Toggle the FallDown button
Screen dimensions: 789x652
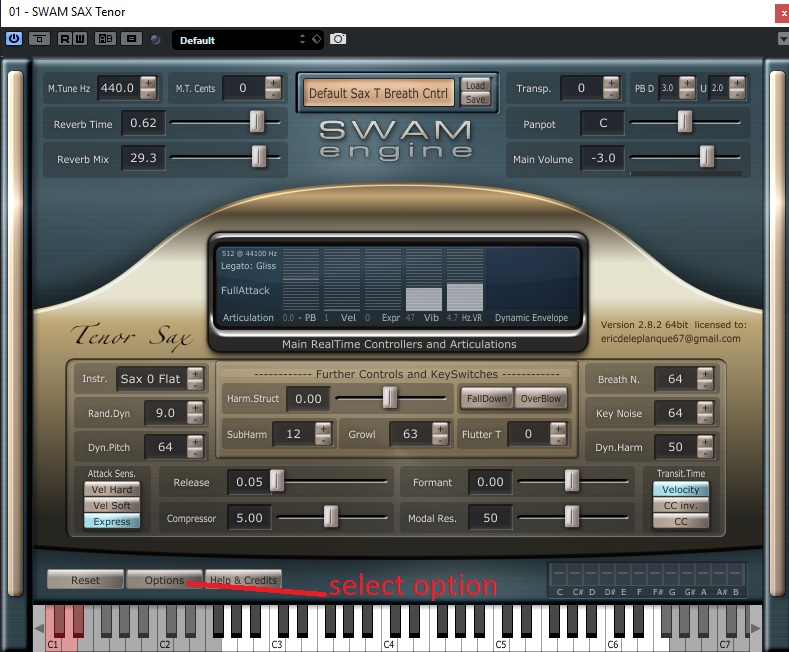click(x=487, y=398)
